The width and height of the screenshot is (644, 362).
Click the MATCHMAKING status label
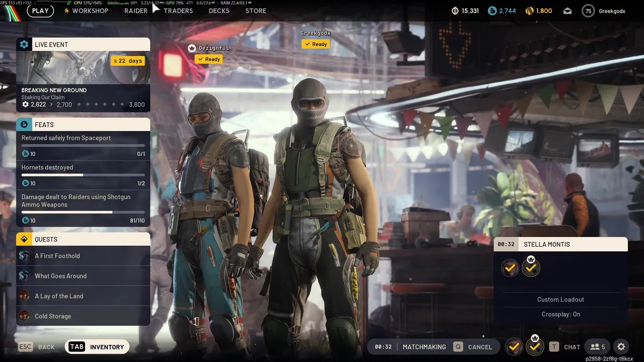coord(424,347)
